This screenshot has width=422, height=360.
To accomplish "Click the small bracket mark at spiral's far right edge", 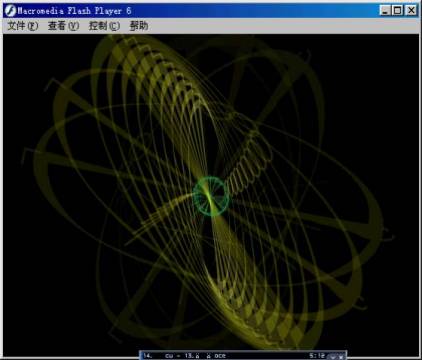I will 387,233.
